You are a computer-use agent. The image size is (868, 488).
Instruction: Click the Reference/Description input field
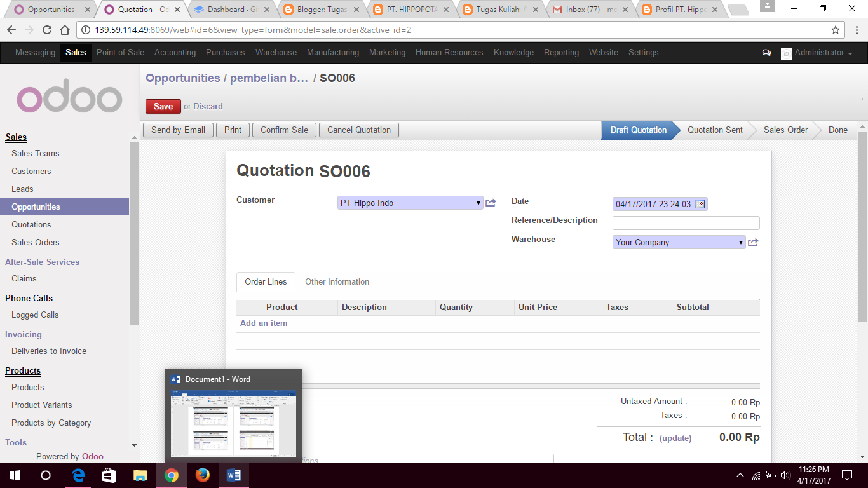686,223
